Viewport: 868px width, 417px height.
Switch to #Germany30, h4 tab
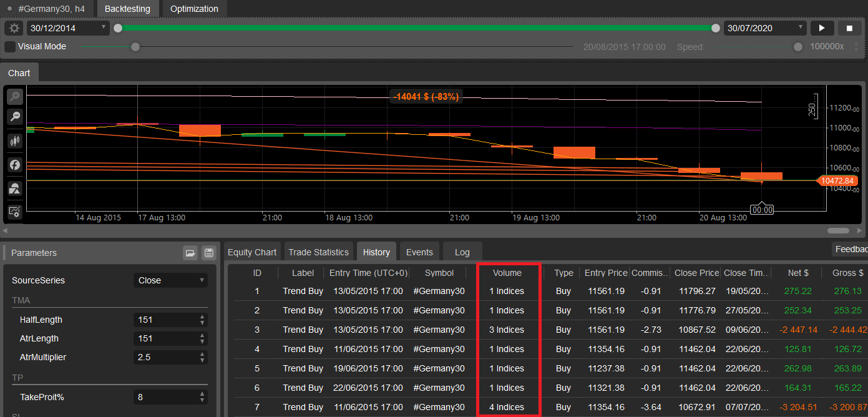coord(46,9)
